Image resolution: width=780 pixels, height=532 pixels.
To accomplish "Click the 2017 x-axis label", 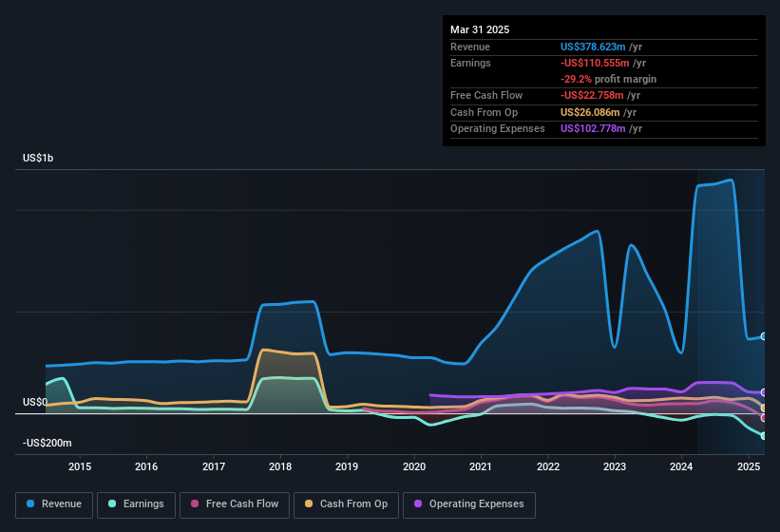I will [214, 466].
